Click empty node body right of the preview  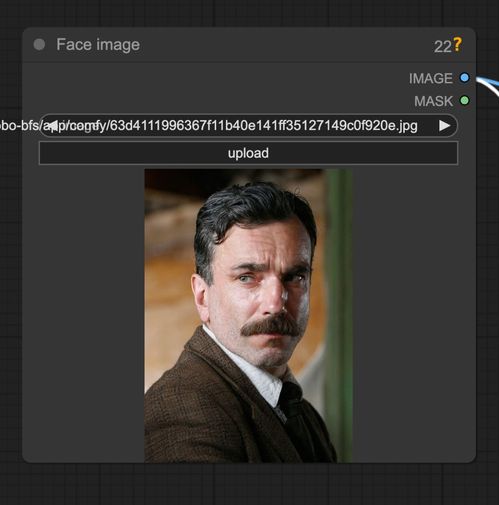coord(413,313)
